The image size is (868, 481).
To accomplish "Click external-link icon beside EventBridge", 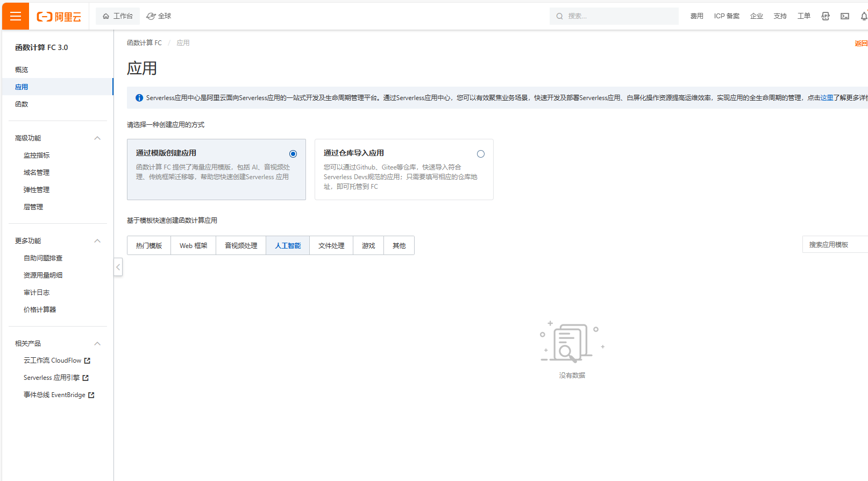I will pyautogui.click(x=91, y=395).
